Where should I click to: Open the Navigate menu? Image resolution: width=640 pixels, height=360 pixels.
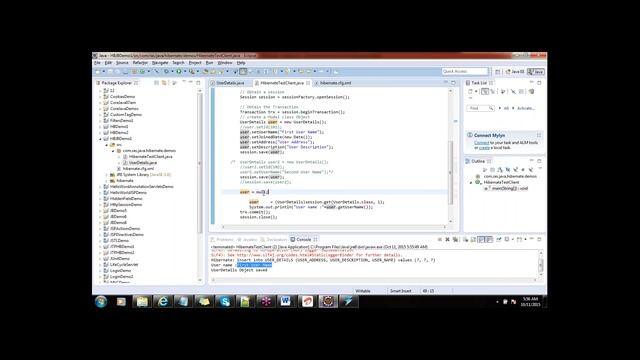tap(160, 63)
